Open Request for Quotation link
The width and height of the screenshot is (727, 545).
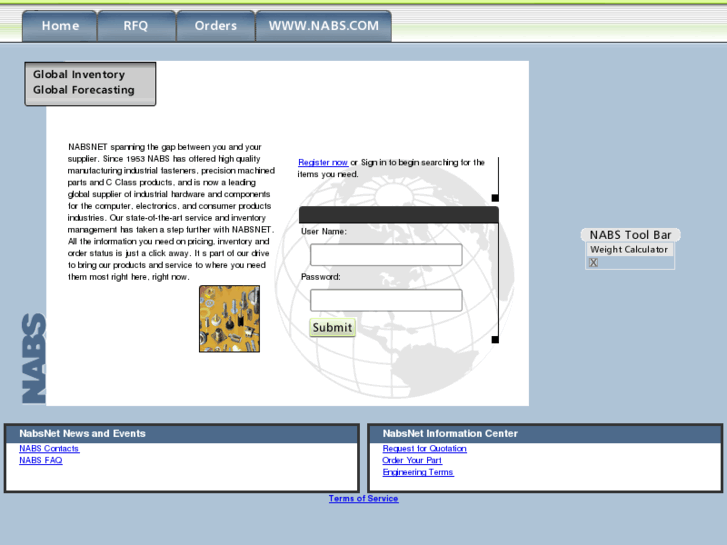(424, 449)
